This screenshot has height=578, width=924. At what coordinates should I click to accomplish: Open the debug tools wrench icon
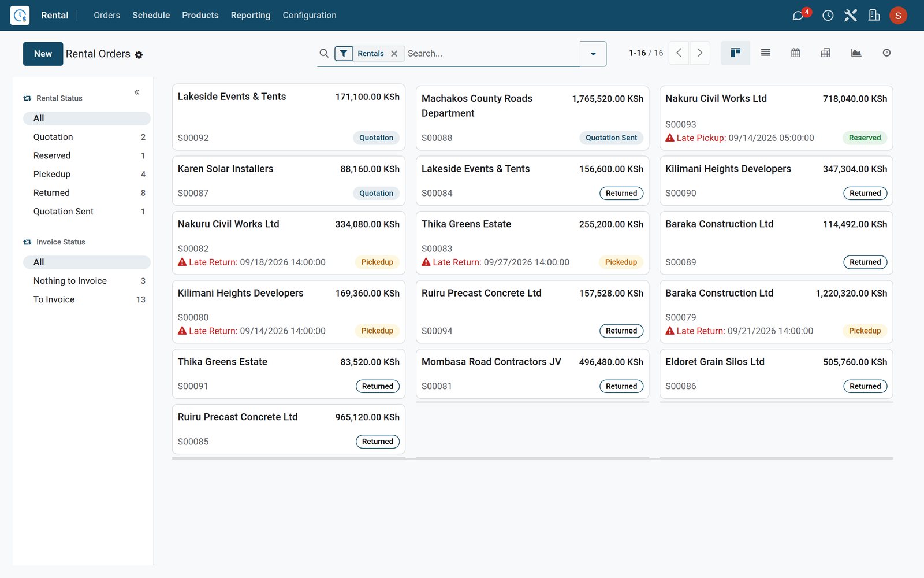pos(851,16)
